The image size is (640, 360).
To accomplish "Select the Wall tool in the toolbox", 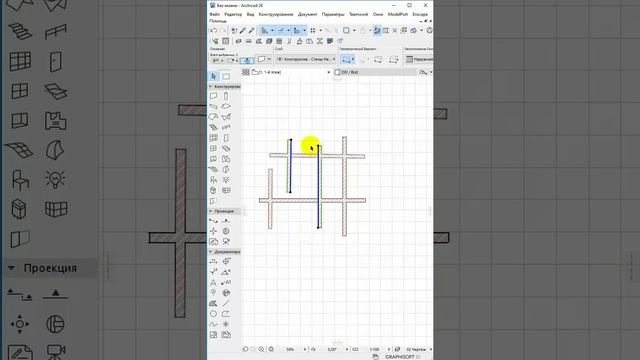I will [213, 96].
